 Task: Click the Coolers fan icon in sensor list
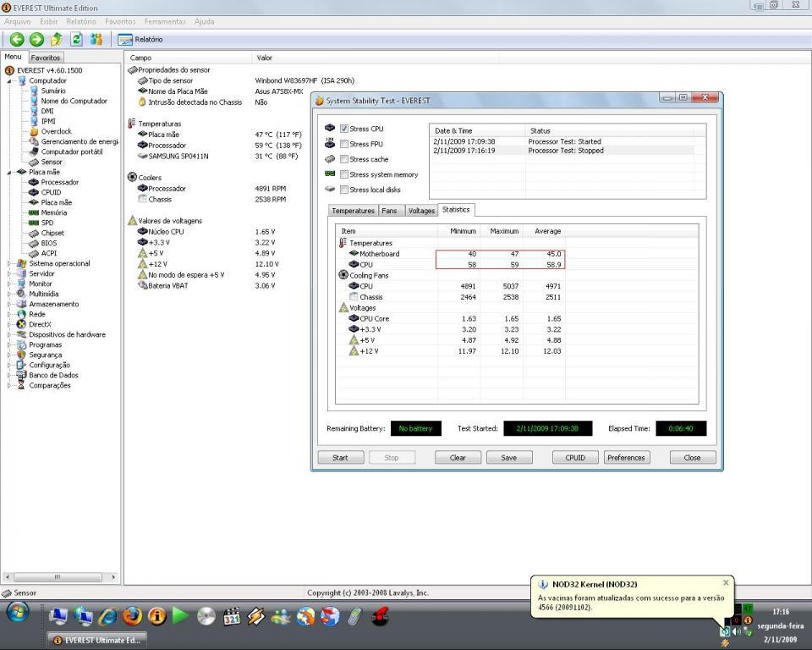132,177
